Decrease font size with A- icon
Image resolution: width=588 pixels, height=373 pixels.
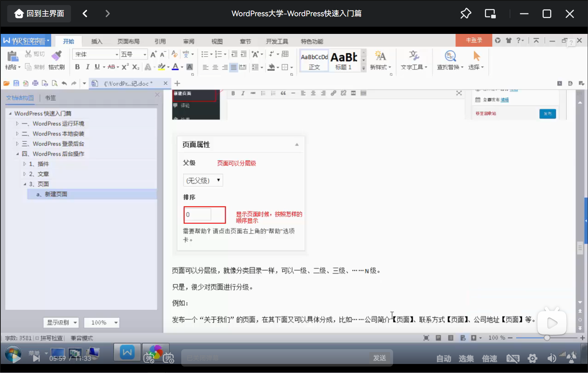[163, 54]
